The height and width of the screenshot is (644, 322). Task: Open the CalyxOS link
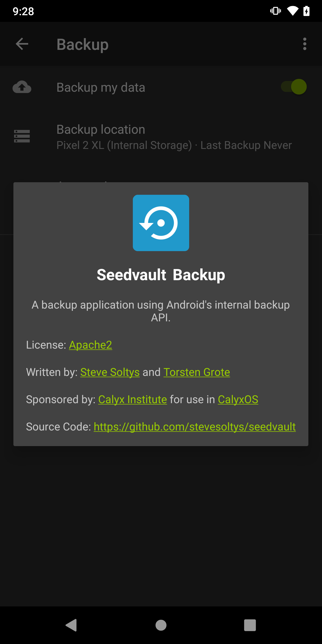click(x=238, y=399)
